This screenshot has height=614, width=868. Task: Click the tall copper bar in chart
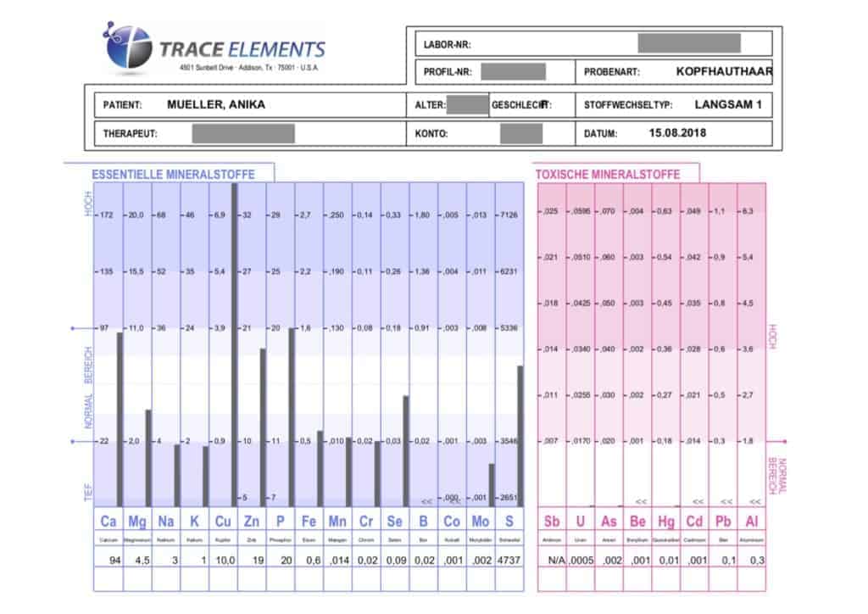234,343
